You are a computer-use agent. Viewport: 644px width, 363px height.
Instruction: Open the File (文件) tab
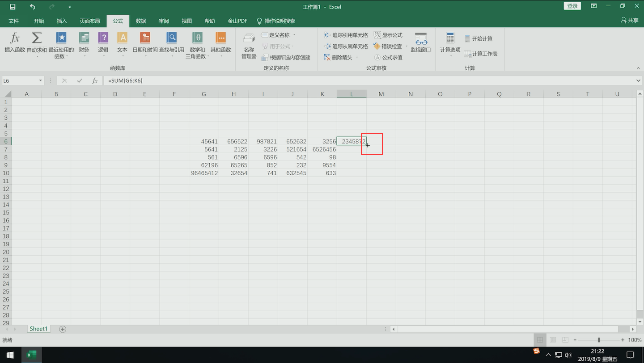[x=14, y=21]
